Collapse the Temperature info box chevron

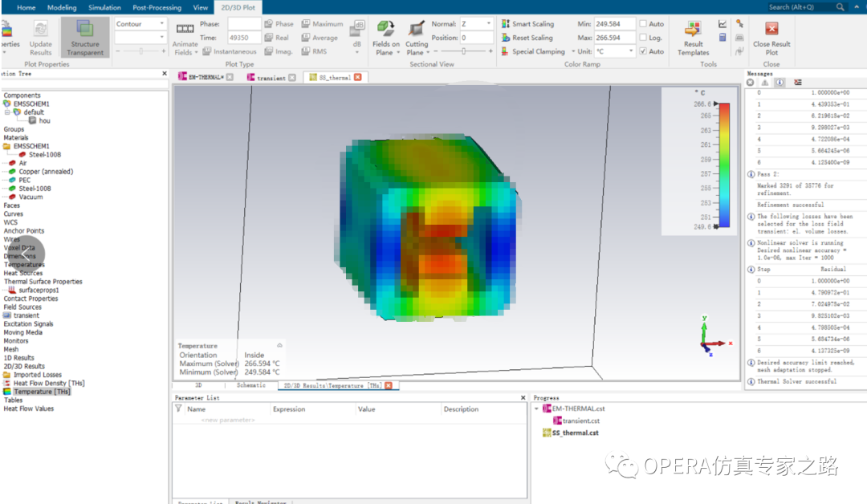point(280,345)
